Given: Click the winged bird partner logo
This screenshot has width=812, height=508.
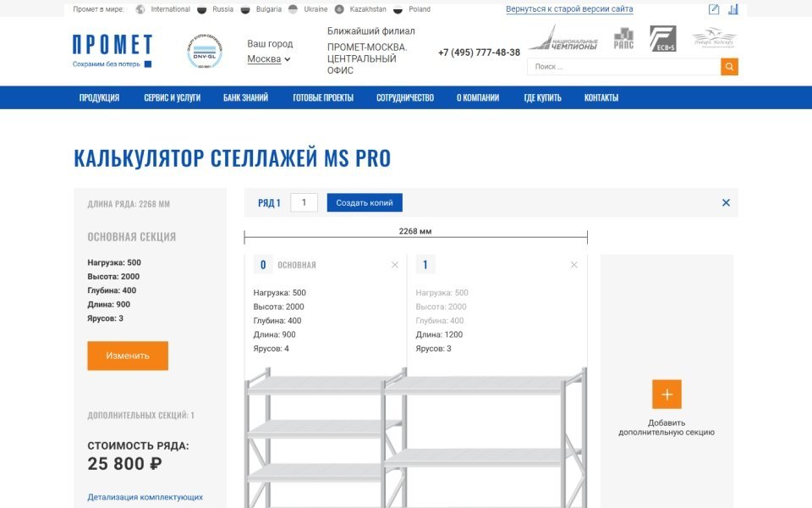Looking at the screenshot, I should (x=714, y=37).
